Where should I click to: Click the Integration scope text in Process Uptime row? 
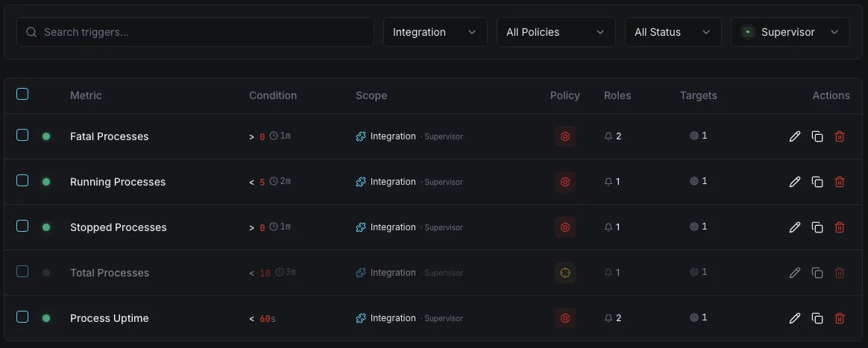pyautogui.click(x=393, y=317)
